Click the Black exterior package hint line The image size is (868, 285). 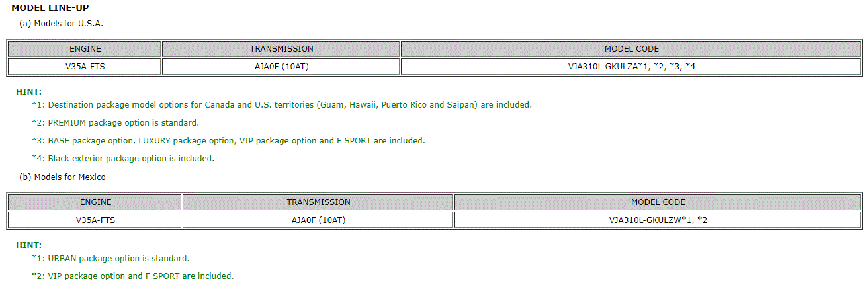tap(123, 158)
